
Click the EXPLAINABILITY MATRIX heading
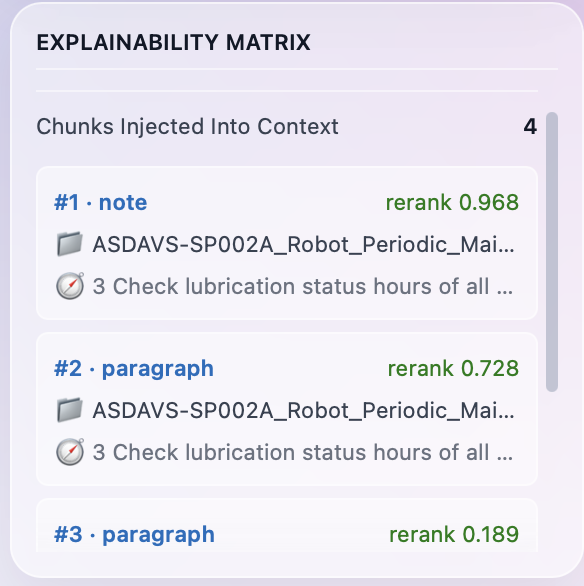[173, 42]
